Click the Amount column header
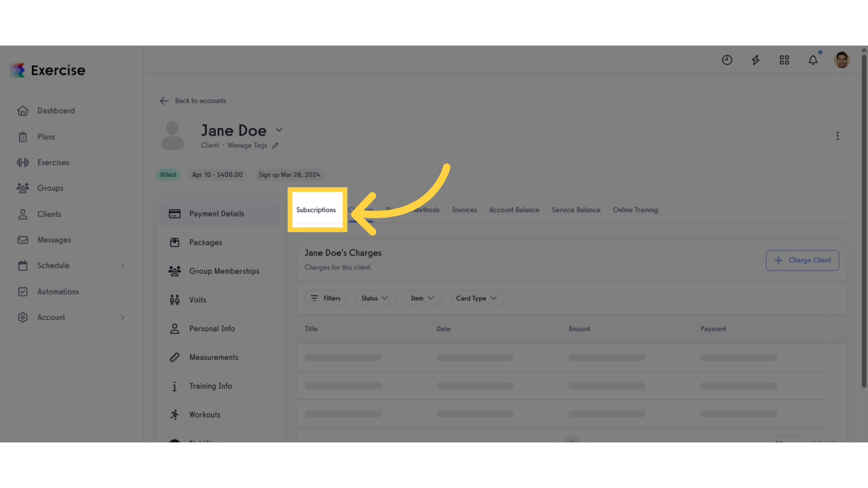868x488 pixels. [579, 329]
